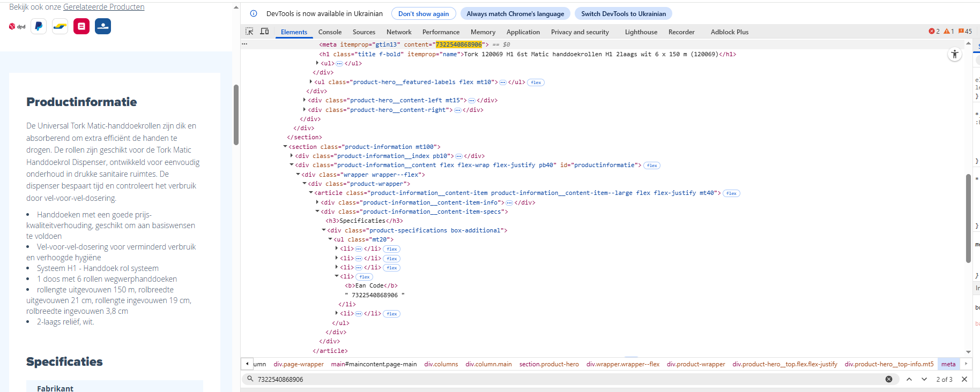Click the DPD payment logo

click(17, 26)
